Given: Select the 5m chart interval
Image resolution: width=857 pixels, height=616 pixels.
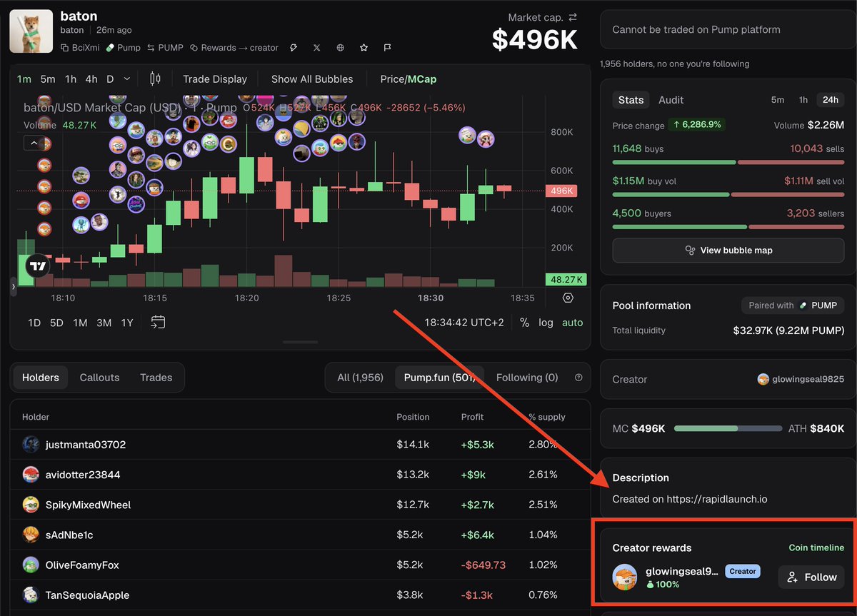Looking at the screenshot, I should point(48,79).
